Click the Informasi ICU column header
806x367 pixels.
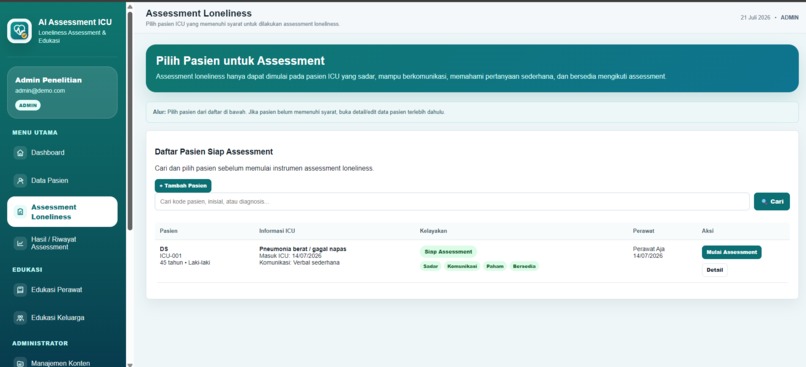coord(277,231)
